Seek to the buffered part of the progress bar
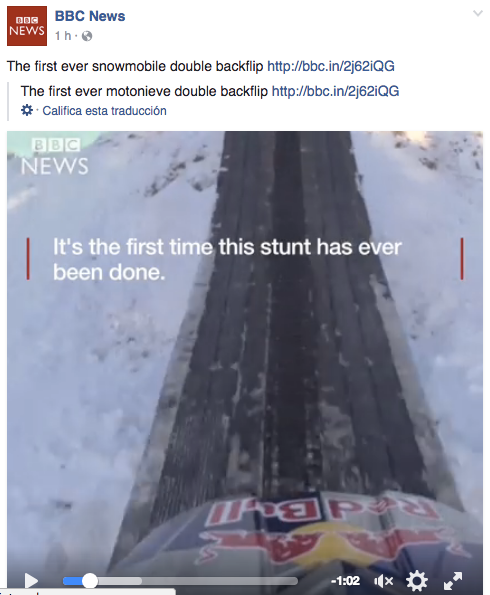Viewport: 490px width, 595px height. [120, 581]
